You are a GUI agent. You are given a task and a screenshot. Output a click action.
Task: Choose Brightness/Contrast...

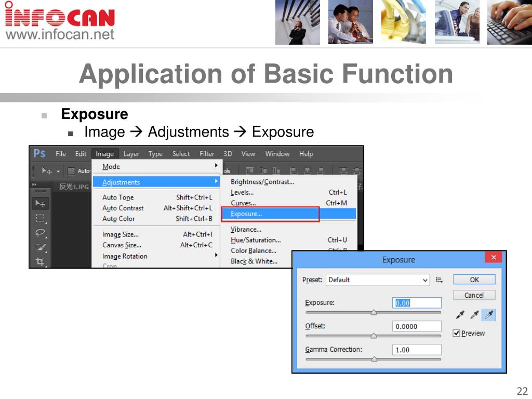(288, 181)
